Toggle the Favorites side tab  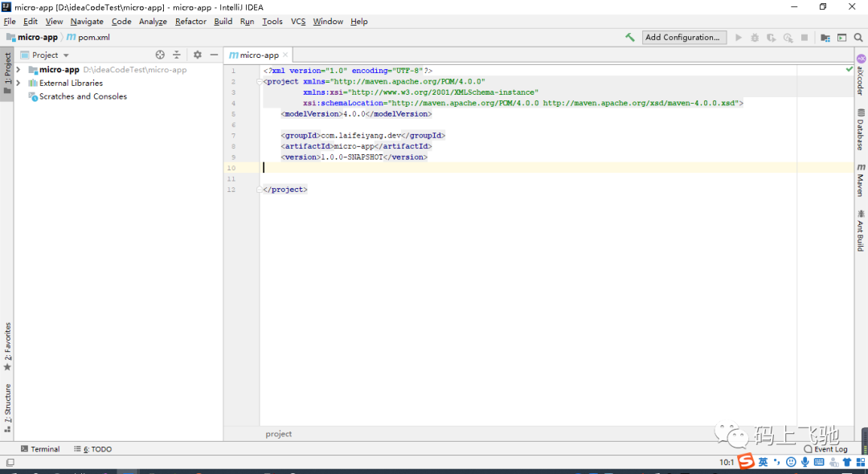[7, 347]
